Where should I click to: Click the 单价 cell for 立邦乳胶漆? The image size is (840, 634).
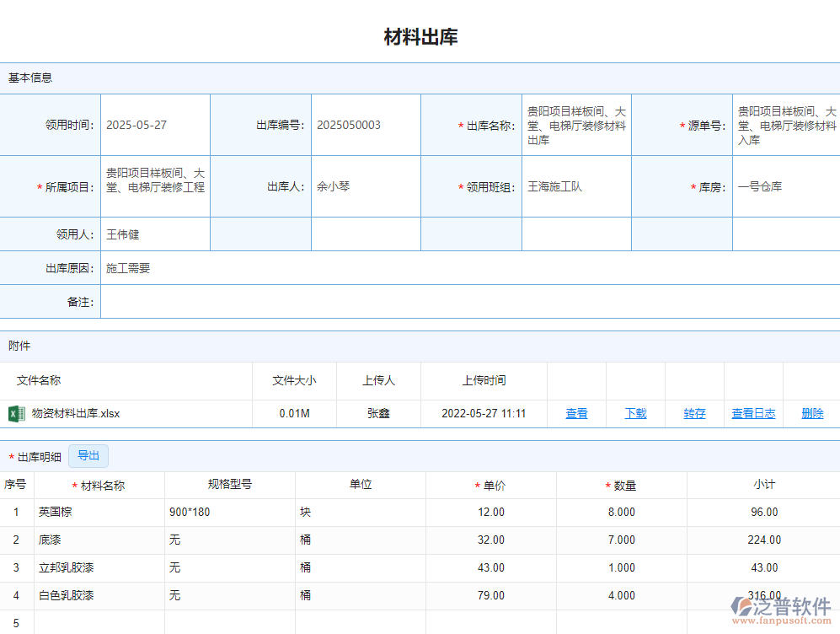click(490, 567)
